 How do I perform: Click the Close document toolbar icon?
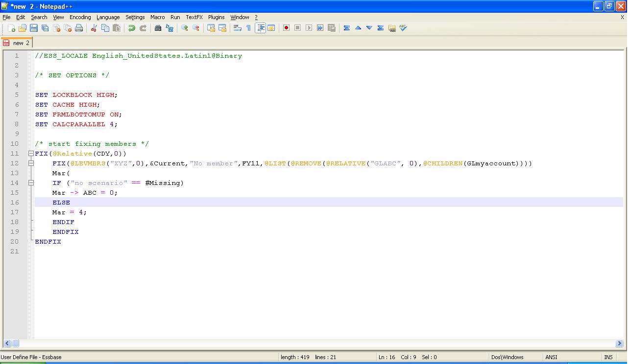pos(56,28)
